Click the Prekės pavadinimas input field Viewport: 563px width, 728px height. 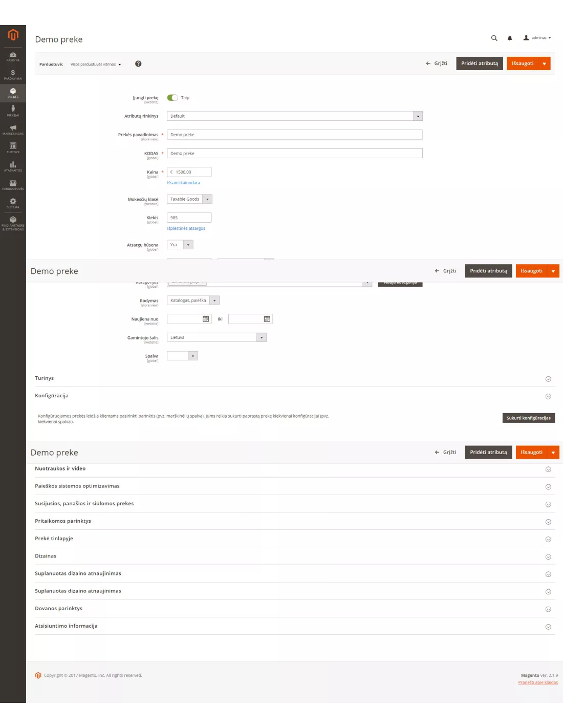[295, 135]
